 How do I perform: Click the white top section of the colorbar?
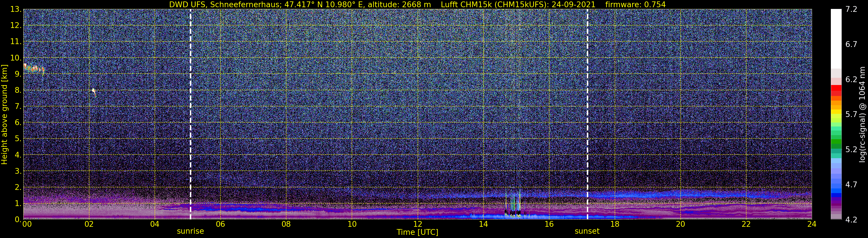click(x=836, y=39)
